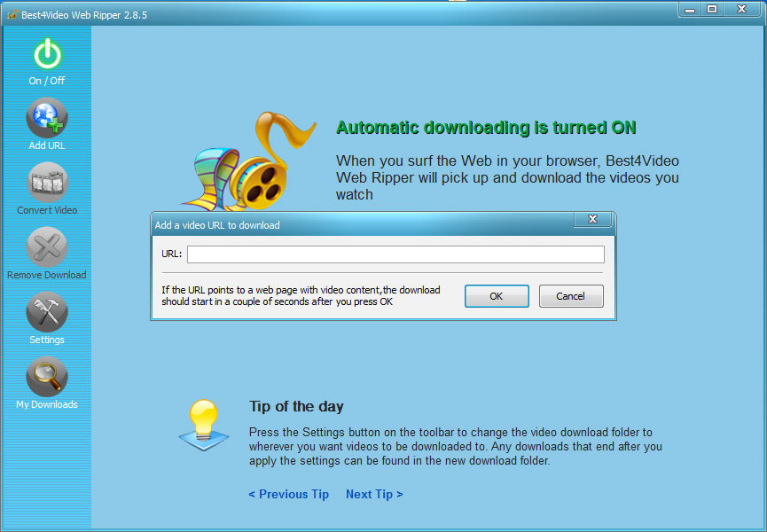Click the film reel music note logo
This screenshot has height=532, width=767.
click(247, 162)
